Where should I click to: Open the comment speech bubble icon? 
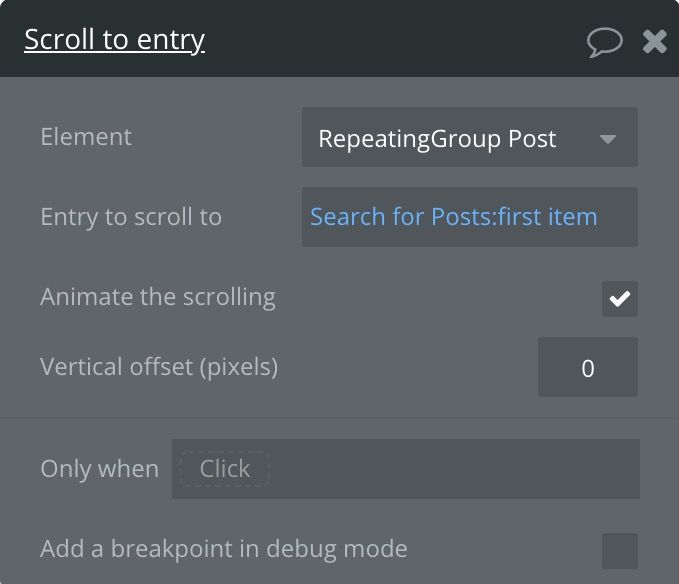coord(604,41)
